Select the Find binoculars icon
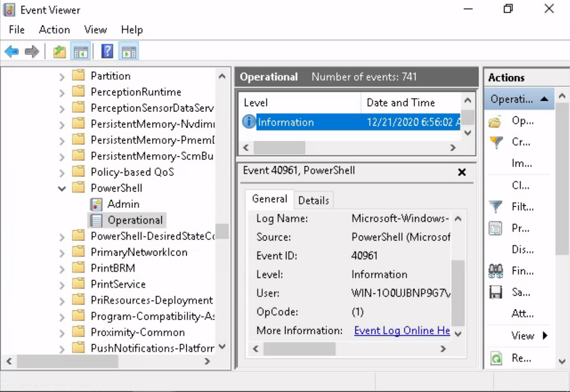Screen dimensions: 570x392 click(495, 271)
